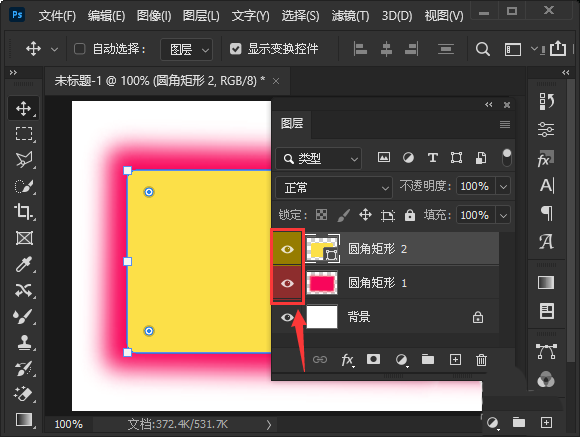Add a layer mask
Viewport: 580px width, 437px height.
point(373,359)
